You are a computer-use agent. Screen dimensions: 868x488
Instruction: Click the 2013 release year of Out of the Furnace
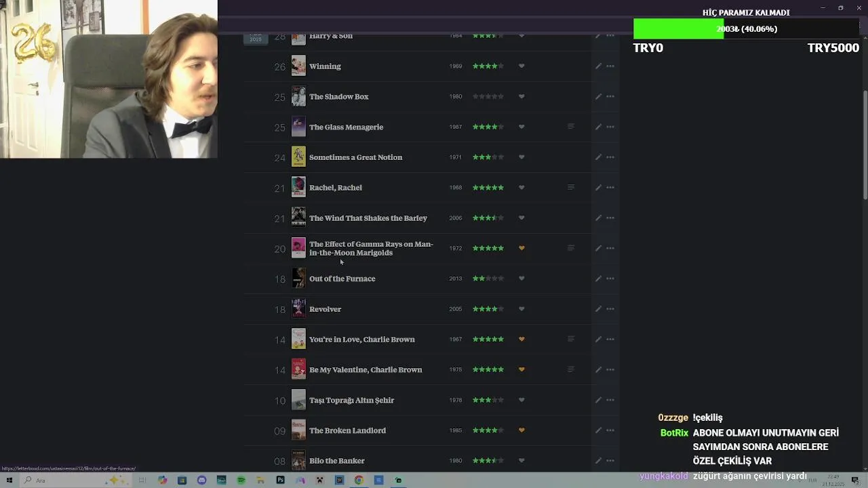click(455, 279)
